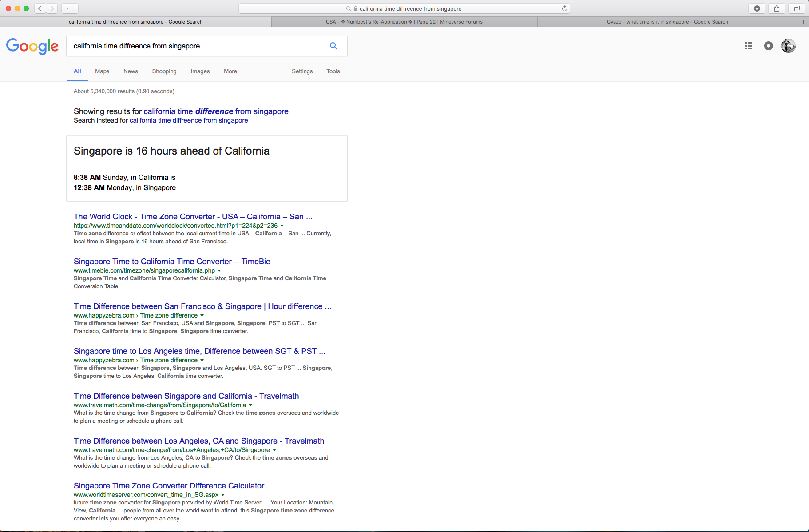The height and width of the screenshot is (532, 809).
Task: Open Travelmath Singapore and California result
Action: pos(186,396)
